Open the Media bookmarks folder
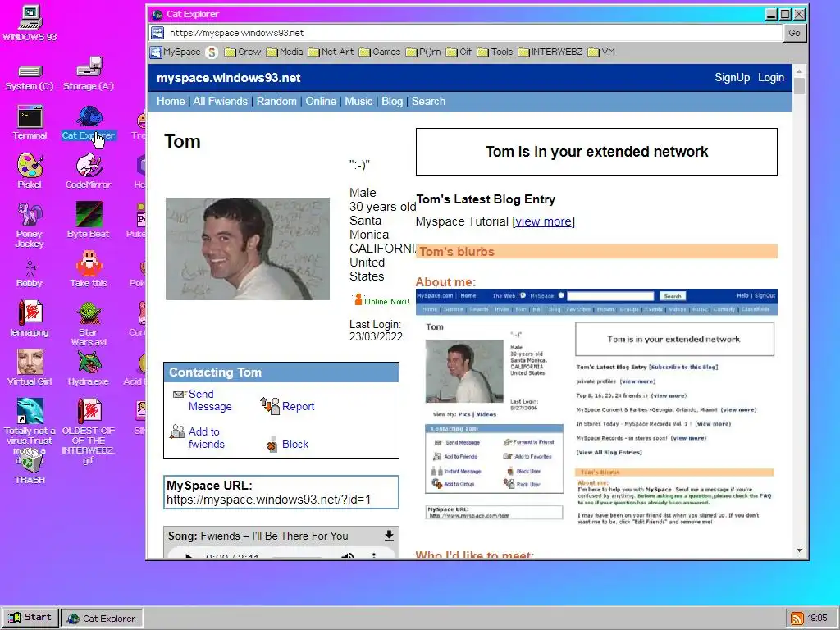Viewport: 840px width, 630px height. point(284,52)
